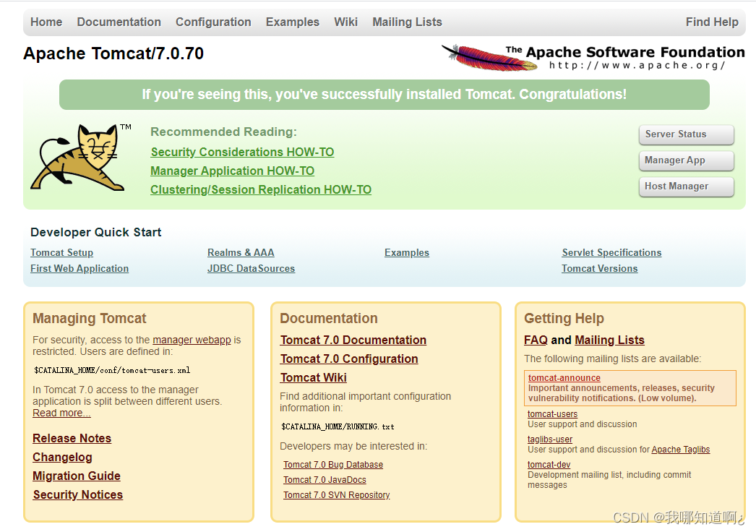Open Security Considerations HOW-TO link
Screen dimensions: 756x532
(242, 152)
